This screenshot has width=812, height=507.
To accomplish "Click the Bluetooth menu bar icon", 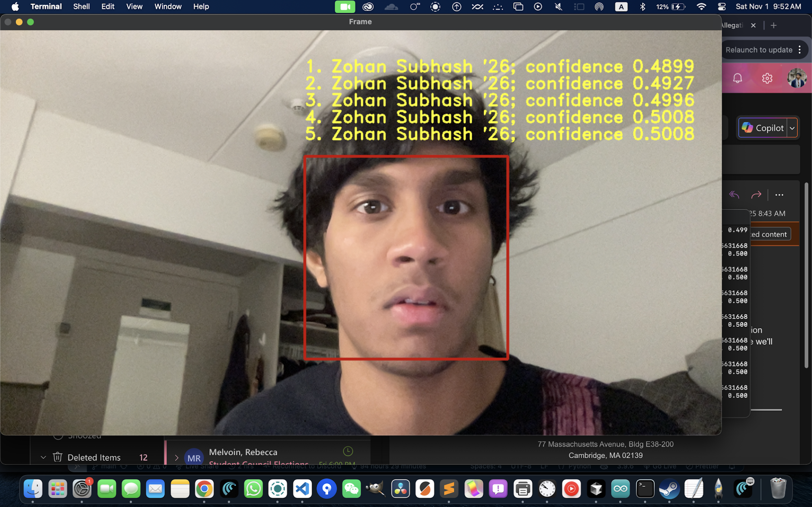I will 642,6.
